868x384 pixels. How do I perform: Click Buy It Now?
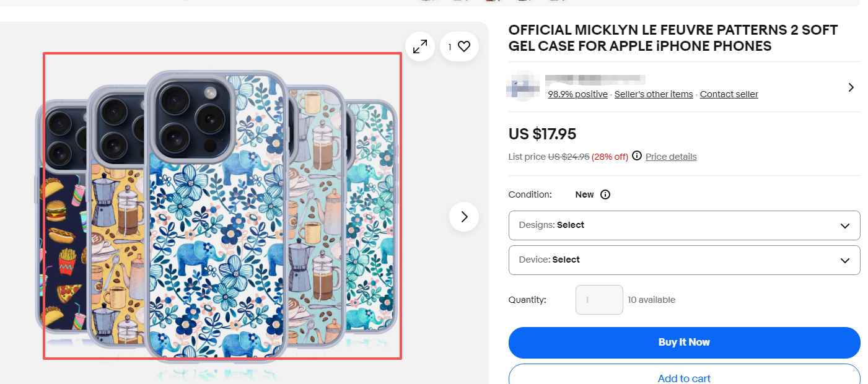click(x=684, y=343)
